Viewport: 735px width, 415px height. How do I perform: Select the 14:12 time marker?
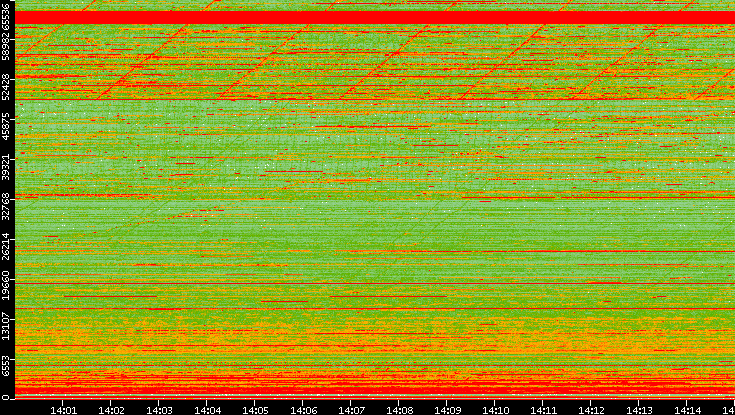click(x=591, y=408)
